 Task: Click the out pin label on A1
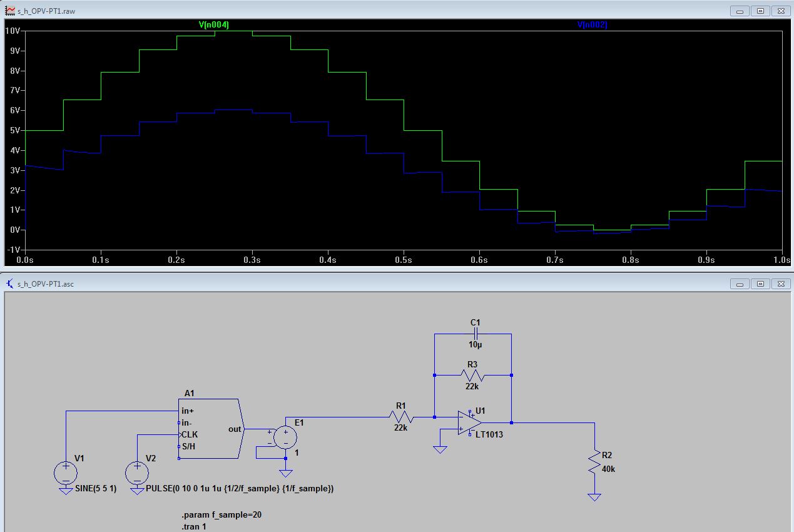(235, 429)
